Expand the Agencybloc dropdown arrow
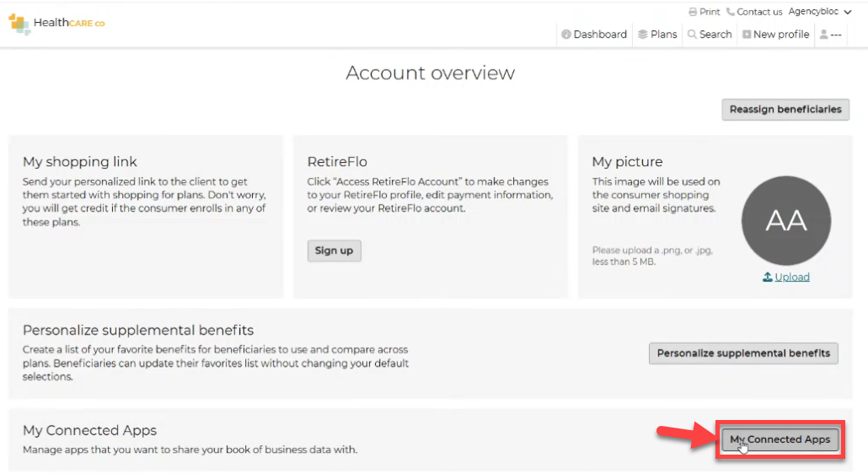The height and width of the screenshot is (474, 868). 848,12
